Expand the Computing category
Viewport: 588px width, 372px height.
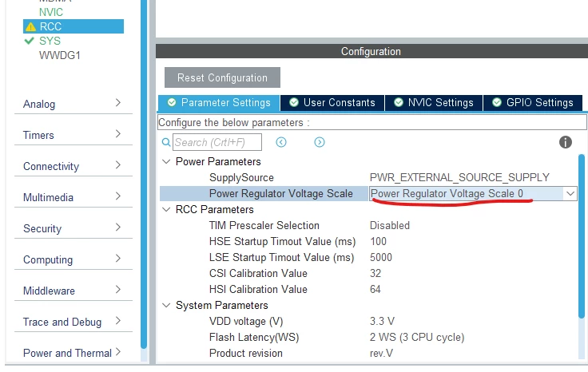(x=73, y=259)
